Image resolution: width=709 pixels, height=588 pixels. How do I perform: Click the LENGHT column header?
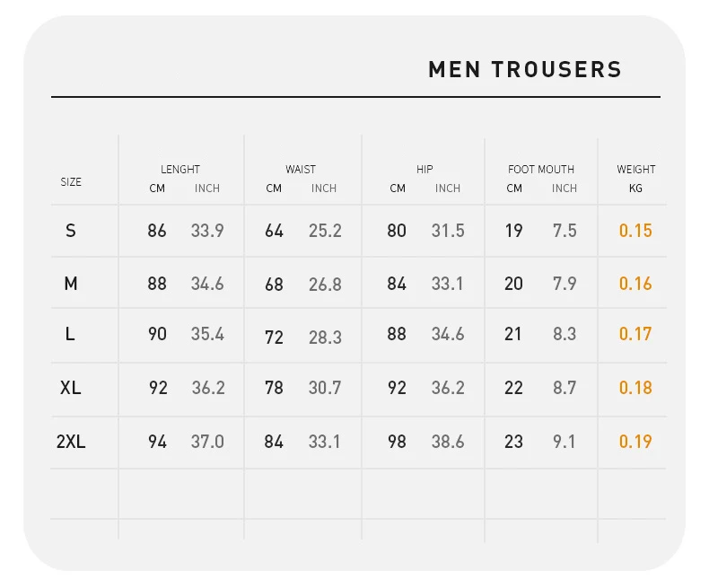pos(180,169)
